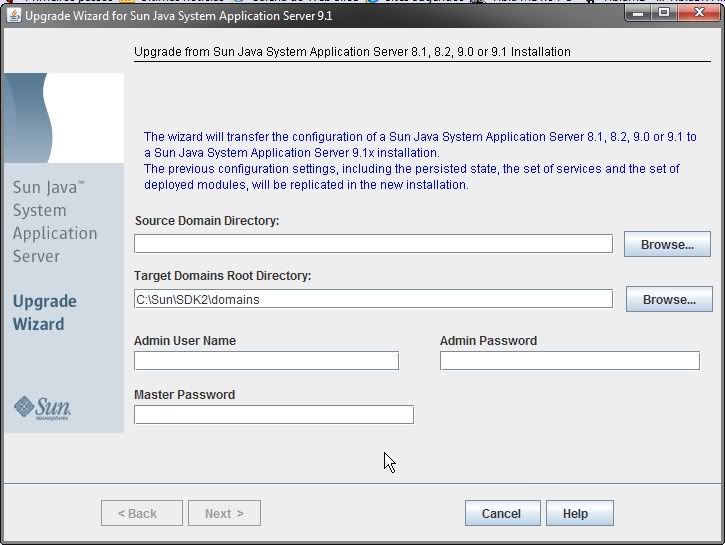Click the Sun Microsystems logo
The width and height of the screenshot is (725, 545).
coord(42,406)
